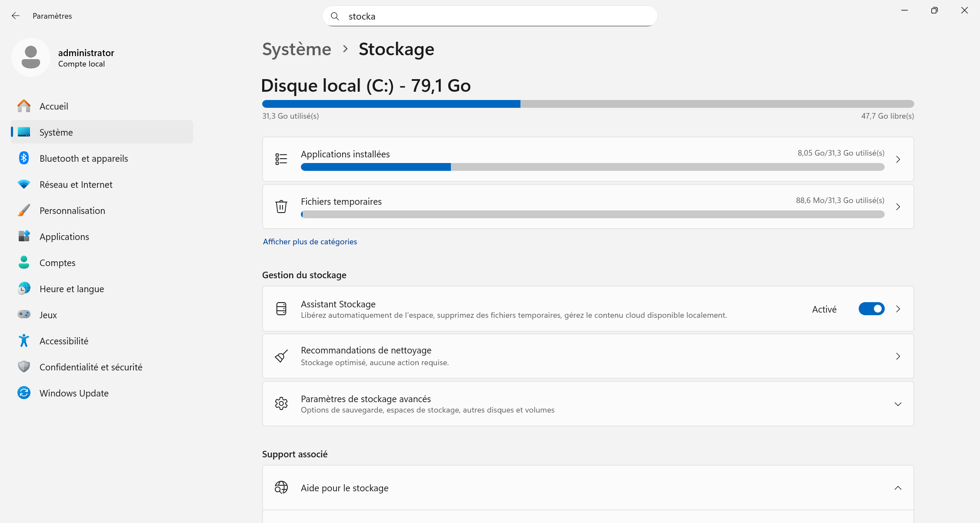This screenshot has width=980, height=523.
Task: Click the Jeux gamepad icon
Action: (x=24, y=315)
